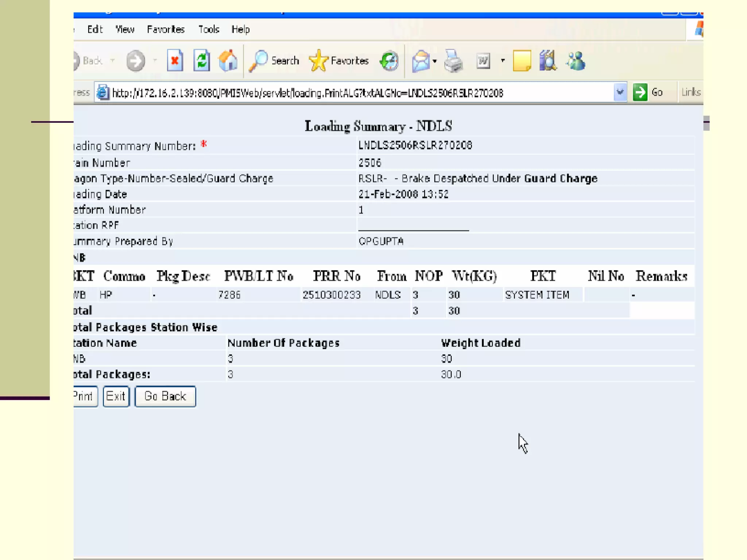The image size is (747, 560).
Task: Open the Tools menu
Action: tap(209, 29)
